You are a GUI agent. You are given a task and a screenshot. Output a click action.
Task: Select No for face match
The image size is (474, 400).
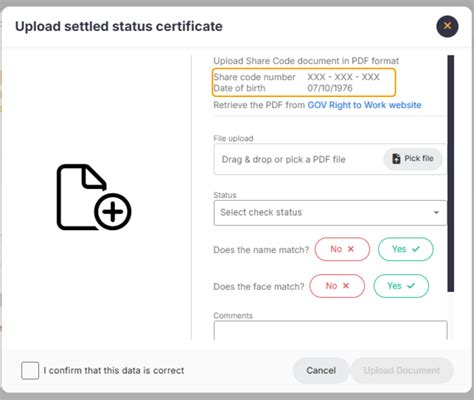337,286
